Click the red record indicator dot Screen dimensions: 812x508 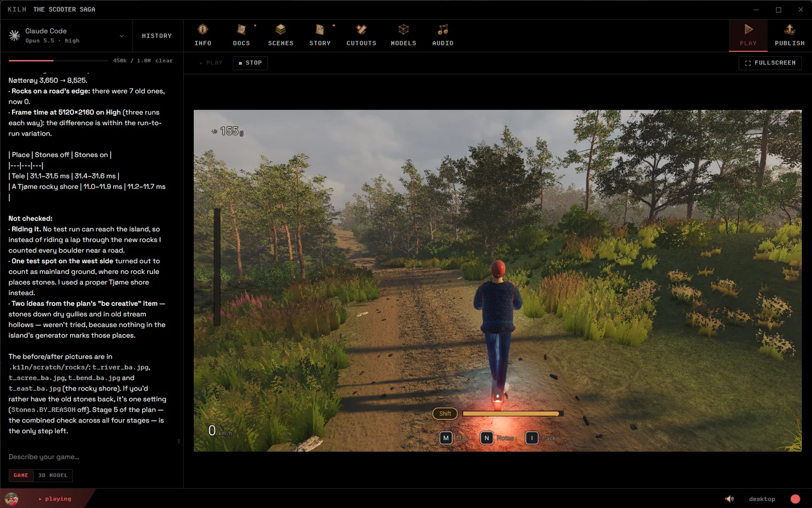[795, 499]
